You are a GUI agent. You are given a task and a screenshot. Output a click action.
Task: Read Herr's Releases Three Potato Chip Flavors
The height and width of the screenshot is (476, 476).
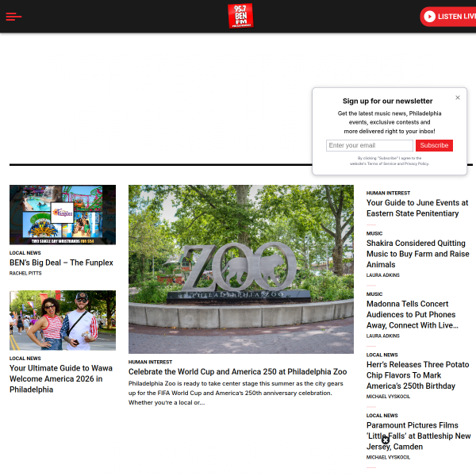point(418,375)
